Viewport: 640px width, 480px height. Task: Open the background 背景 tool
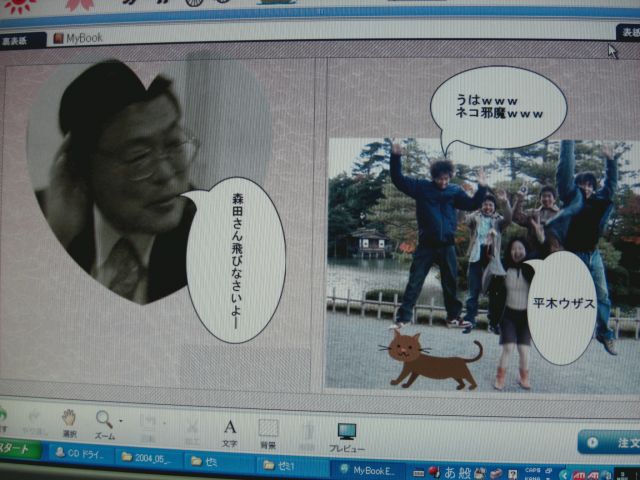tap(268, 431)
